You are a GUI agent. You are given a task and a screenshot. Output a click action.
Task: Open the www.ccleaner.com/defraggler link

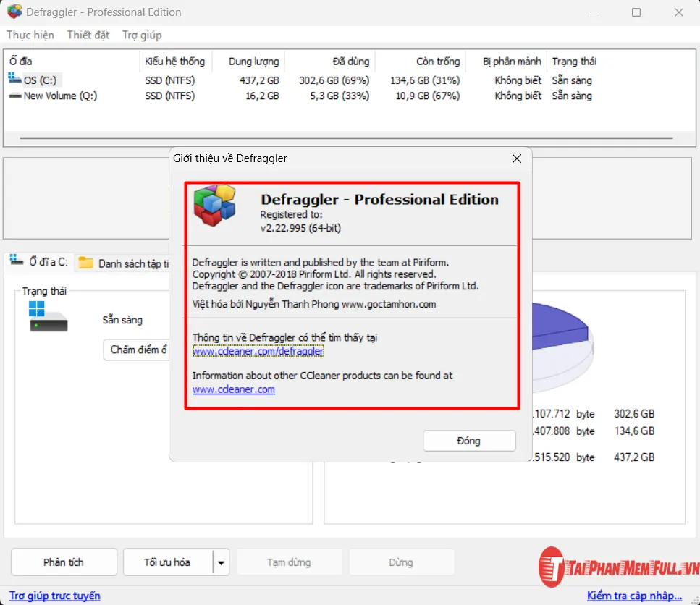tap(258, 351)
